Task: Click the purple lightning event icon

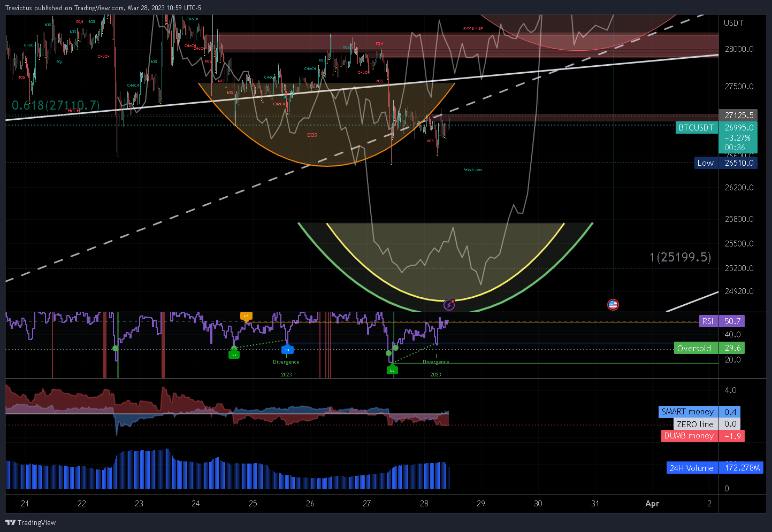Action: coord(449,305)
